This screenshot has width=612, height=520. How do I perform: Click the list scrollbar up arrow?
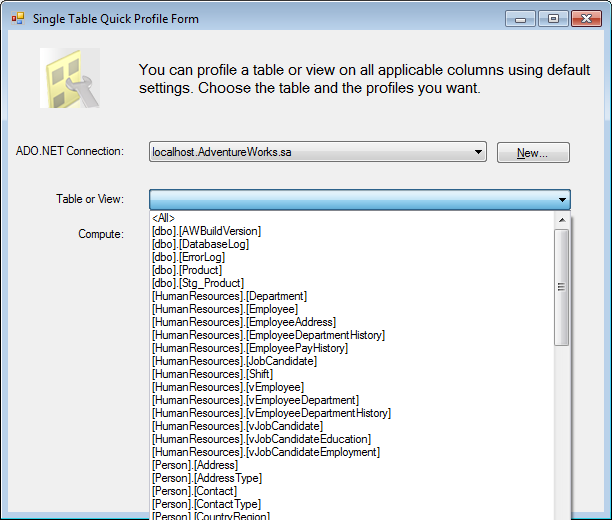pyautogui.click(x=562, y=220)
